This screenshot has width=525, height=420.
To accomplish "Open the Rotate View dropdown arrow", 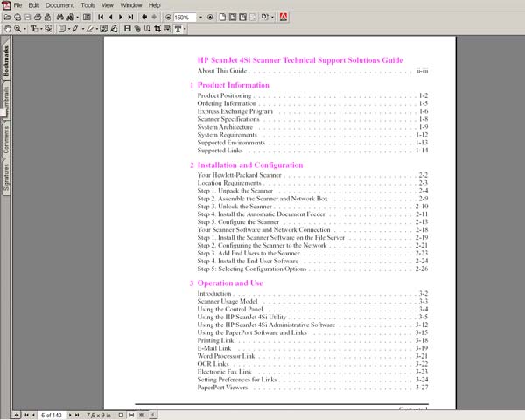I will click(272, 17).
